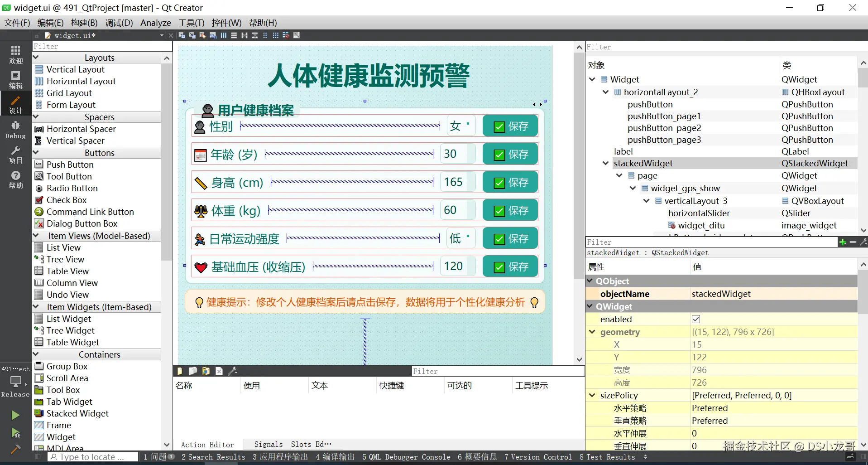Collapse the Containers widget category
Screen dimensions: 868x465
tap(36, 354)
